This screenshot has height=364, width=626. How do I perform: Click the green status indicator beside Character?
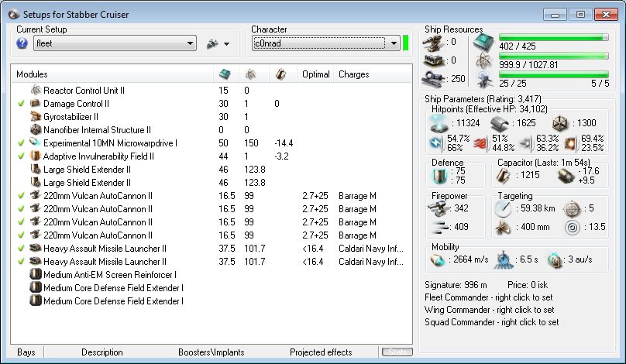[406, 43]
